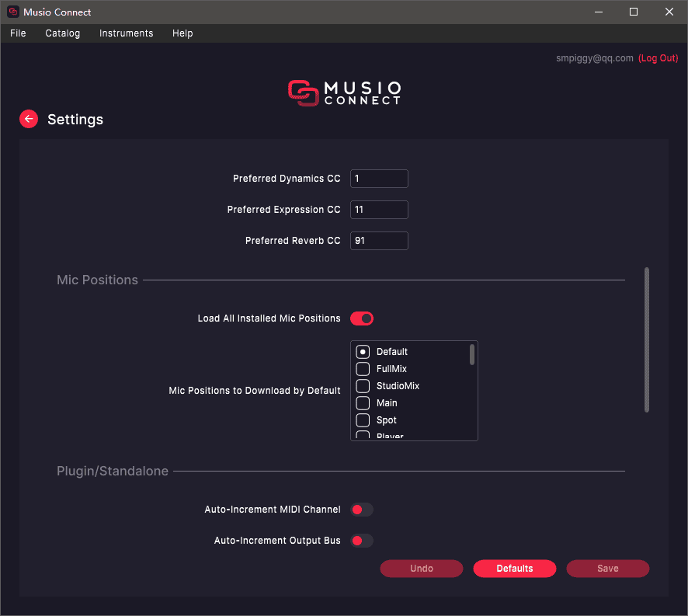Minimize the Musio Connect window
Image resolution: width=688 pixels, height=616 pixels.
tap(599, 12)
